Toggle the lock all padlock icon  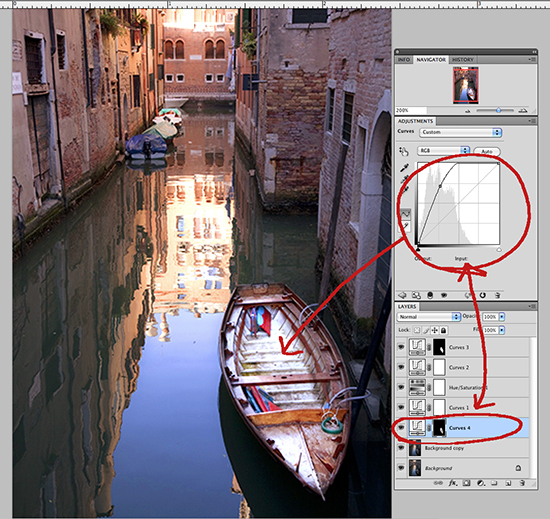(x=443, y=330)
